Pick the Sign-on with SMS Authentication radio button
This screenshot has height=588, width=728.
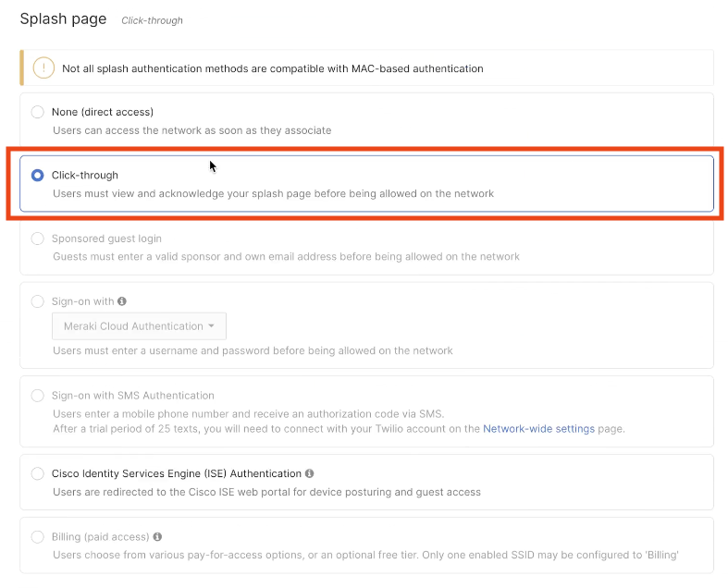(37, 396)
